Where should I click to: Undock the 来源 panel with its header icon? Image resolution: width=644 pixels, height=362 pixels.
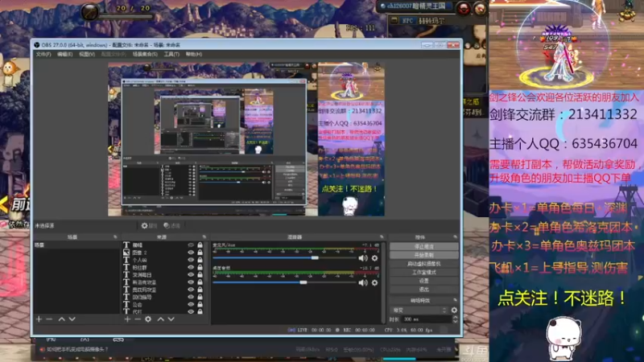coord(204,237)
